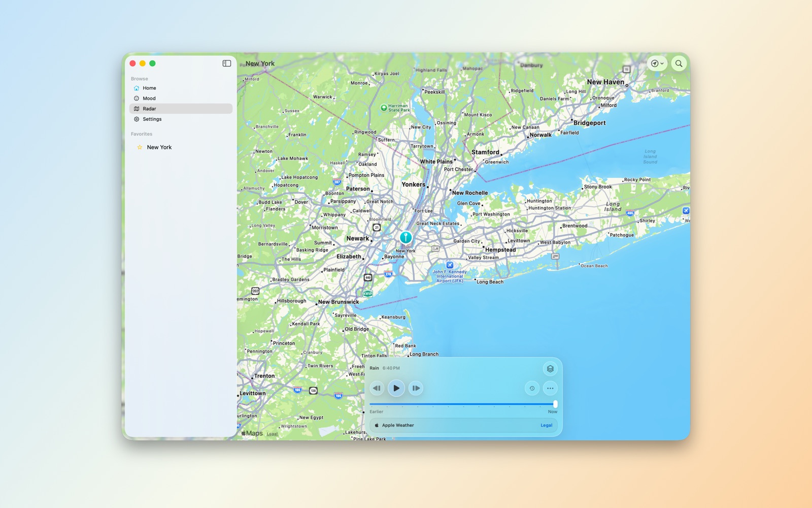The image size is (812, 508).
Task: Click the Rain label in radar panel
Action: pyautogui.click(x=374, y=368)
